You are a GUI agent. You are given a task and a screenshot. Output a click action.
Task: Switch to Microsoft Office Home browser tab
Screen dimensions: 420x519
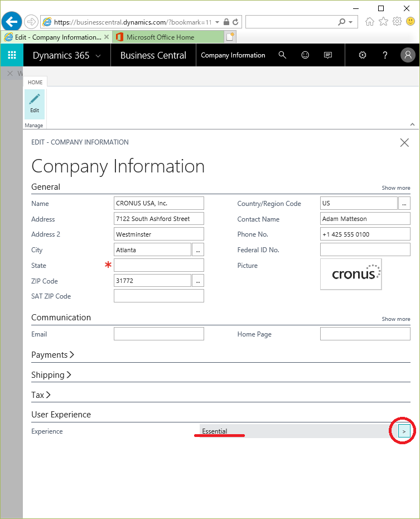[x=168, y=37]
